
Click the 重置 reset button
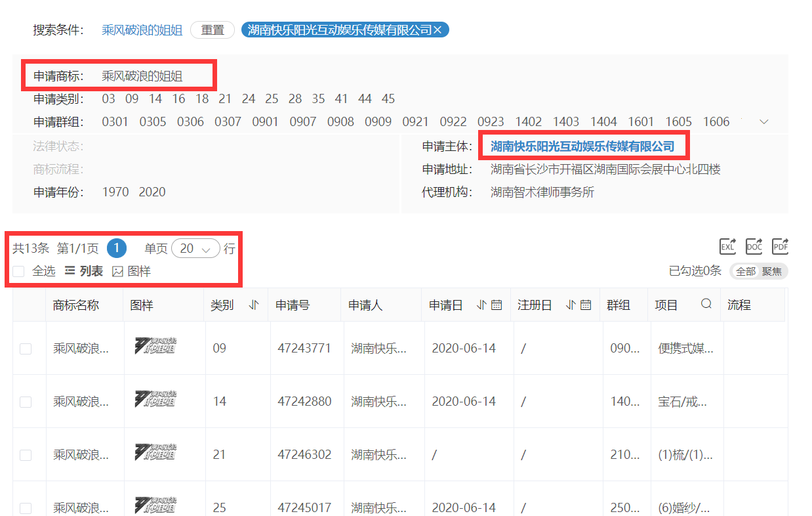(213, 30)
